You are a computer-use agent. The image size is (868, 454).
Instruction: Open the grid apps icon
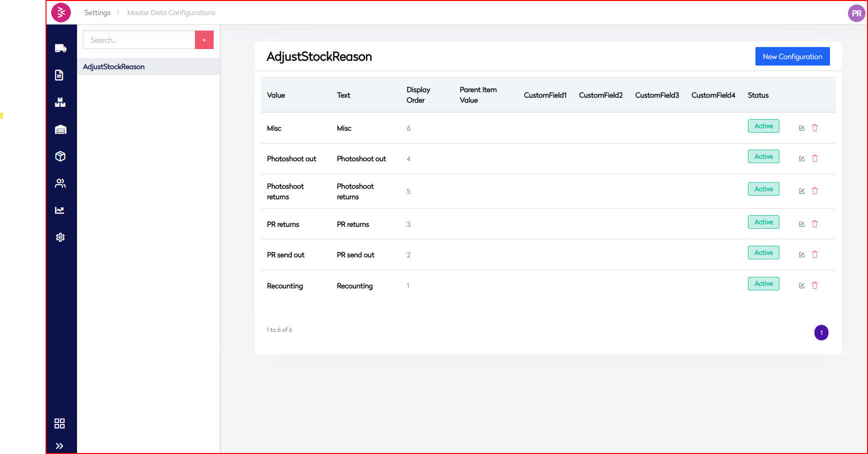(60, 423)
